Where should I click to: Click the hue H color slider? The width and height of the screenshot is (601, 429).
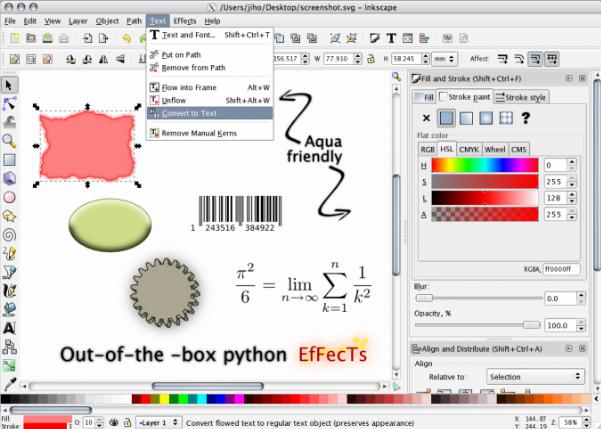point(485,165)
